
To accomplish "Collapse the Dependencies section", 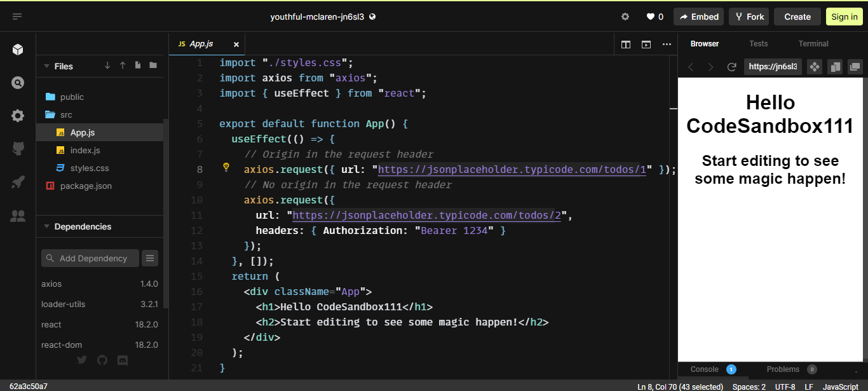I will [46, 226].
